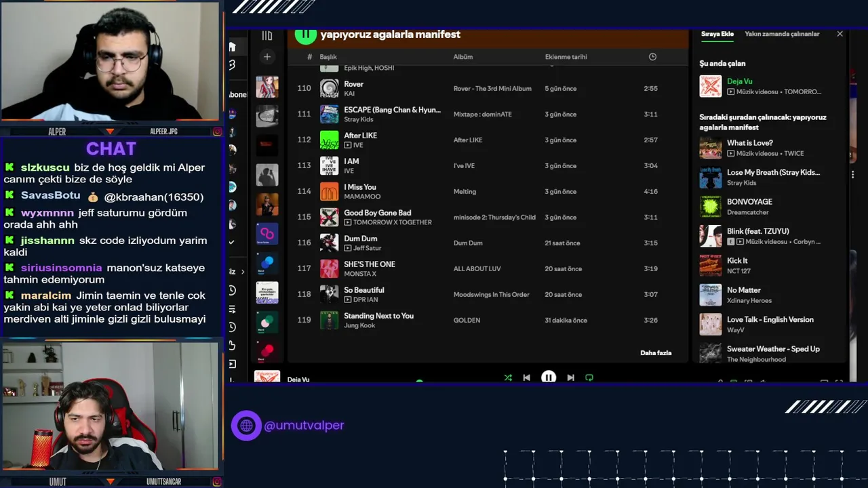Viewport: 868px width, 488px height.
Task: Go to the previous track
Action: 527,378
